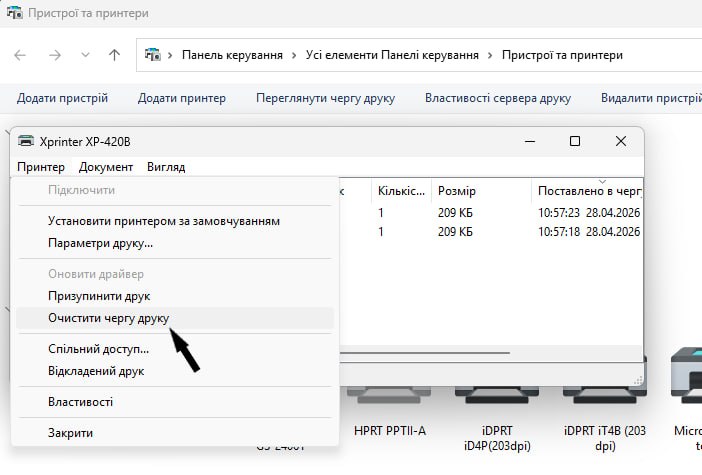Open Параметри друку menu entry
This screenshot has width=702, height=475.
(x=175, y=243)
